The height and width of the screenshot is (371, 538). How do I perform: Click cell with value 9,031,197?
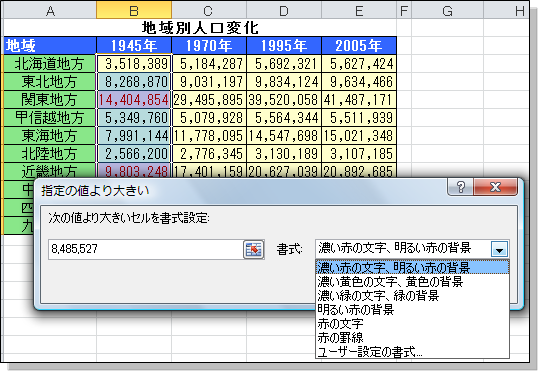[x=209, y=82]
